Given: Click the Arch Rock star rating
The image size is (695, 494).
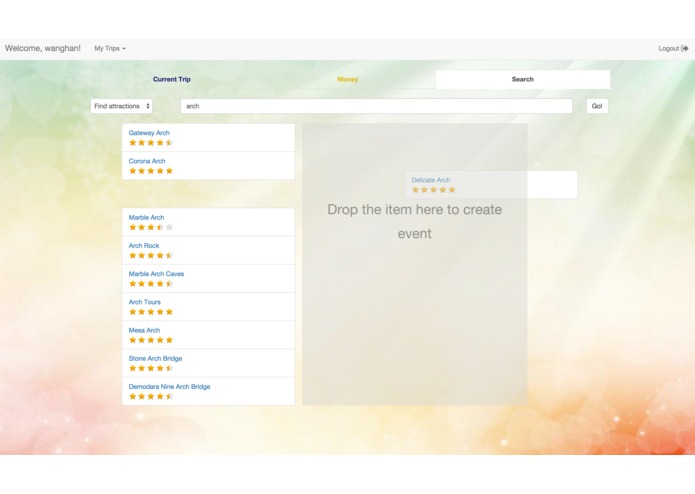Looking at the screenshot, I should coord(151,256).
